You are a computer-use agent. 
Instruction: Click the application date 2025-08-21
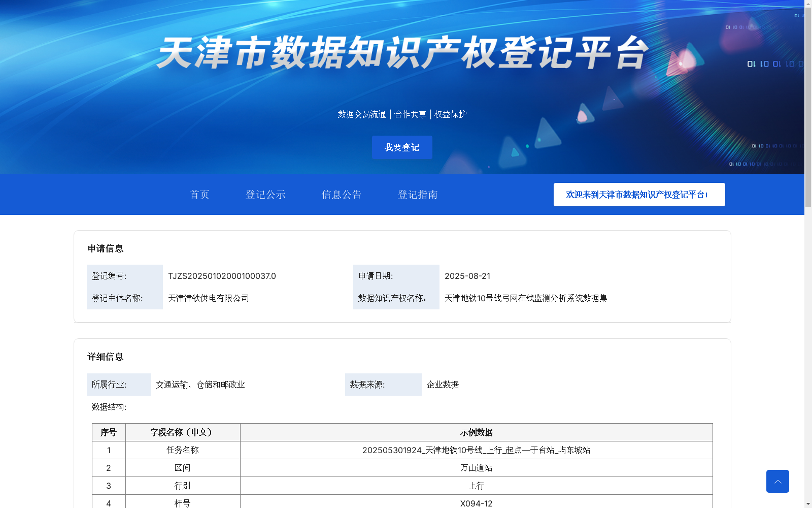click(x=467, y=276)
